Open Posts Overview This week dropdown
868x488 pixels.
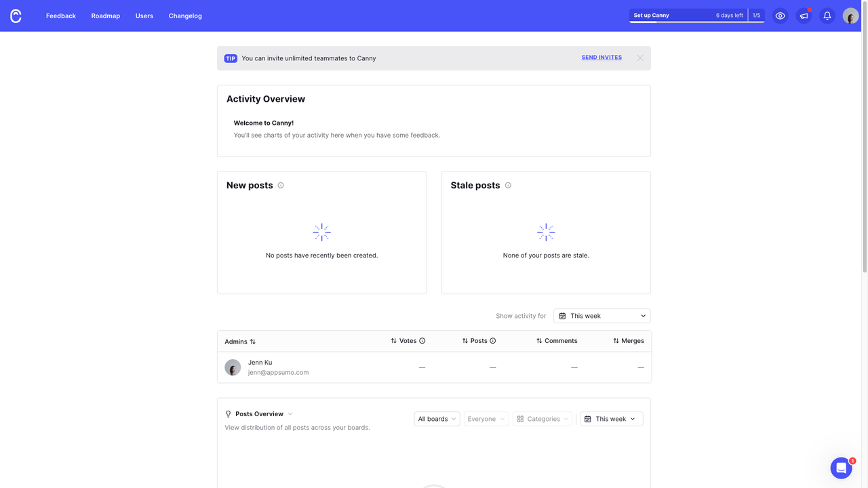(x=612, y=419)
